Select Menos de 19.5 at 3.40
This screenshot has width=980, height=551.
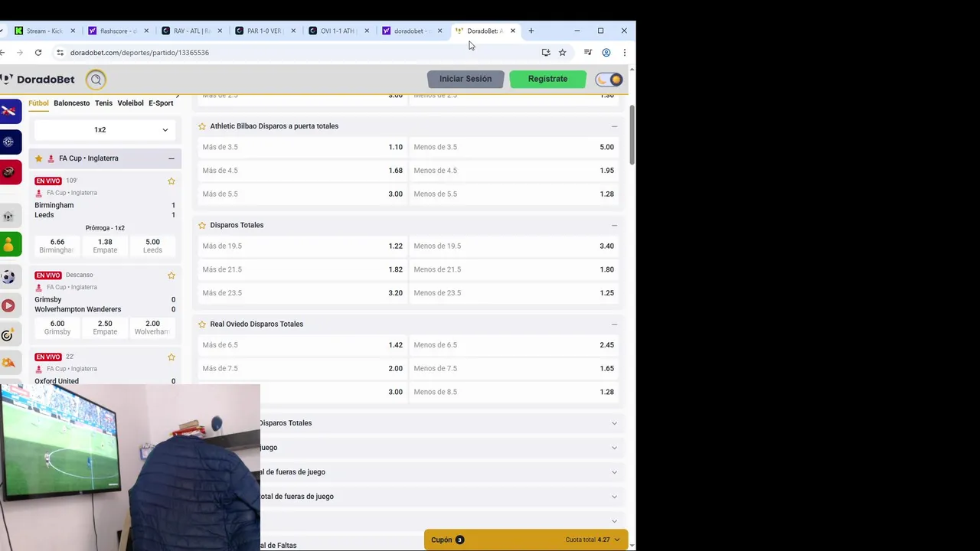pyautogui.click(x=514, y=246)
